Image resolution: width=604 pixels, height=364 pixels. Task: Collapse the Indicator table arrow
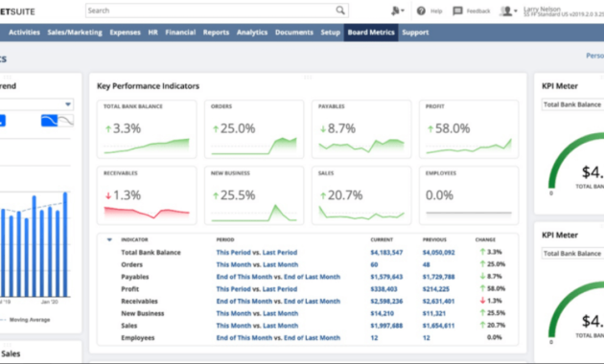pyautogui.click(x=109, y=239)
